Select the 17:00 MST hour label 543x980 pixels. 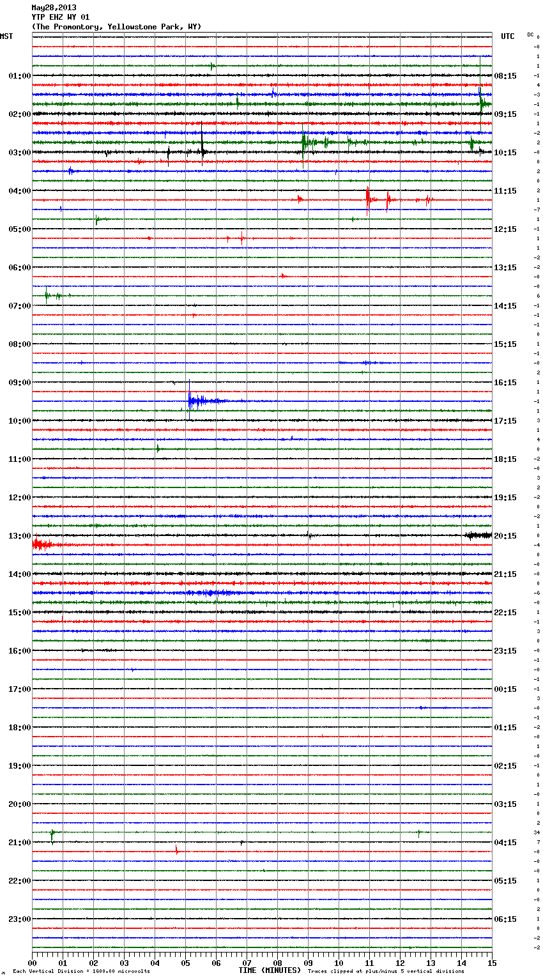20,689
